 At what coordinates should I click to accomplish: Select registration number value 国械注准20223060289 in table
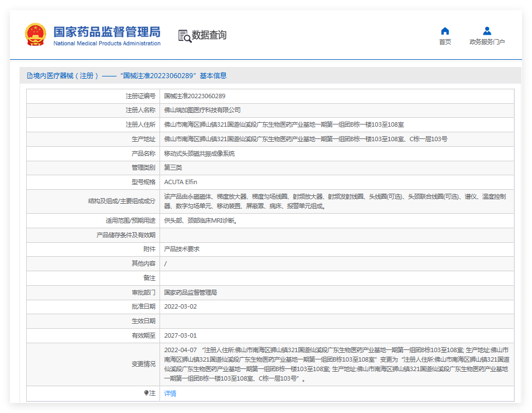195,96
